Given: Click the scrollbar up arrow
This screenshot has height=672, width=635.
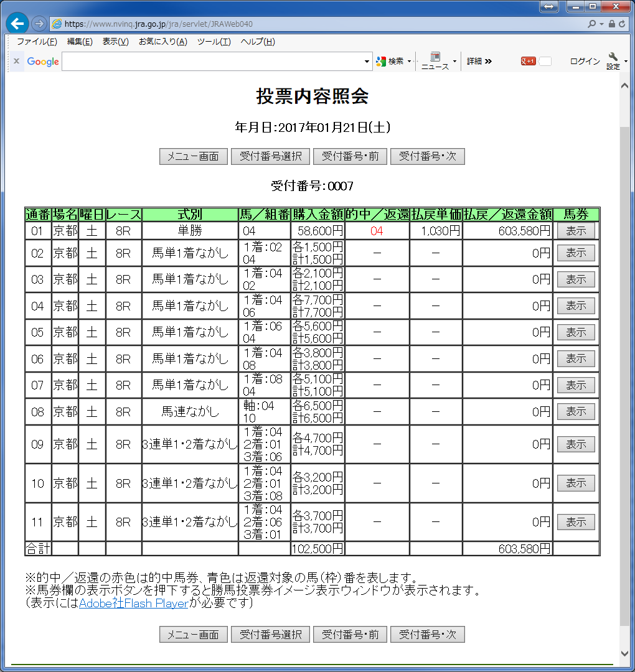Looking at the screenshot, I should click(624, 86).
